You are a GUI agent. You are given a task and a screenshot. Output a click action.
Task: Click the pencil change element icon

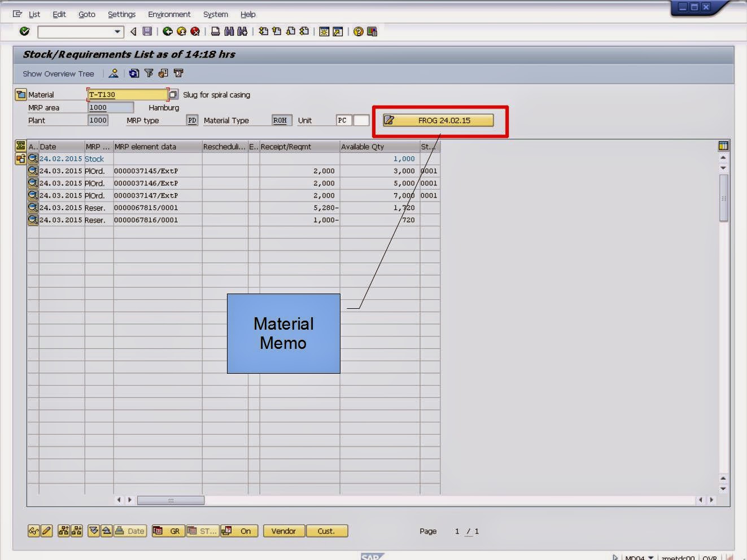(x=46, y=531)
